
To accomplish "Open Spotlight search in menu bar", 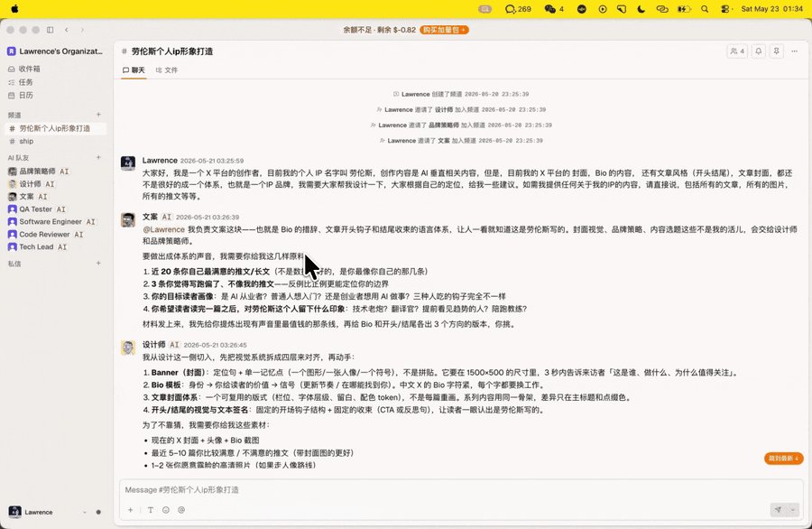I will coord(705,9).
